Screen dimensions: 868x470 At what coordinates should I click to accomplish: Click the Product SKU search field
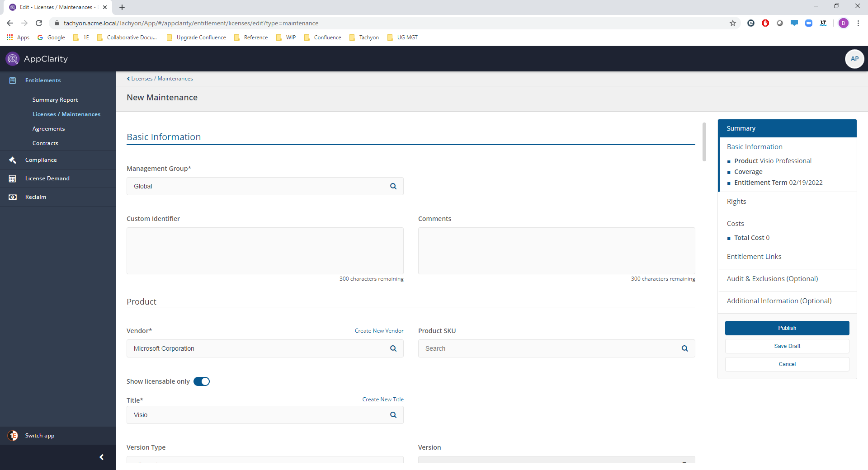[x=557, y=348]
